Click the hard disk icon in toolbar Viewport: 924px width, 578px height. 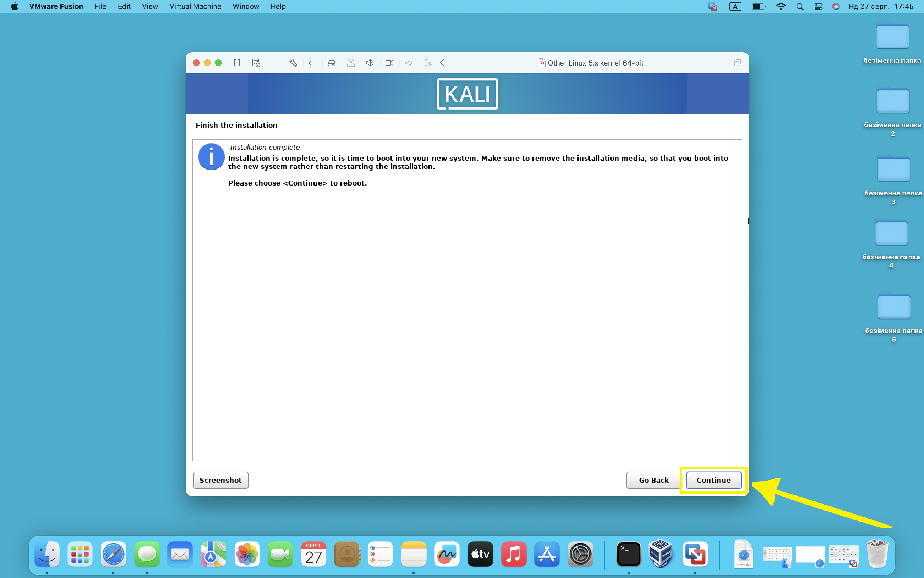[x=331, y=63]
